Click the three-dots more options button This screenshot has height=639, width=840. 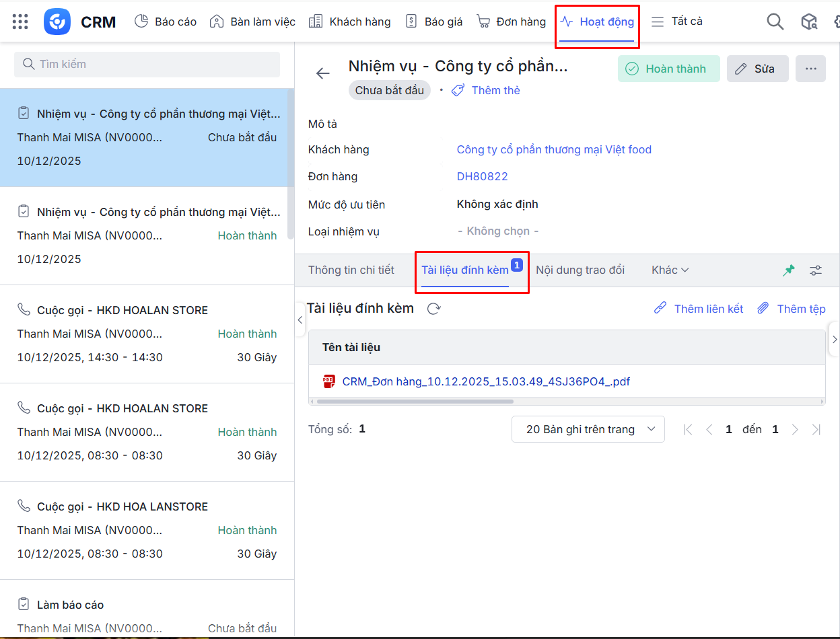(810, 69)
